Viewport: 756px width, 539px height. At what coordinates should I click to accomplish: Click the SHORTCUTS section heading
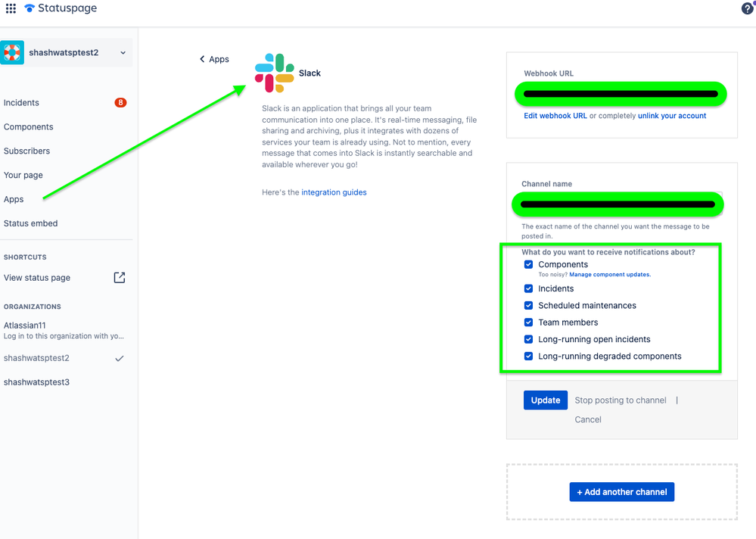tap(25, 257)
